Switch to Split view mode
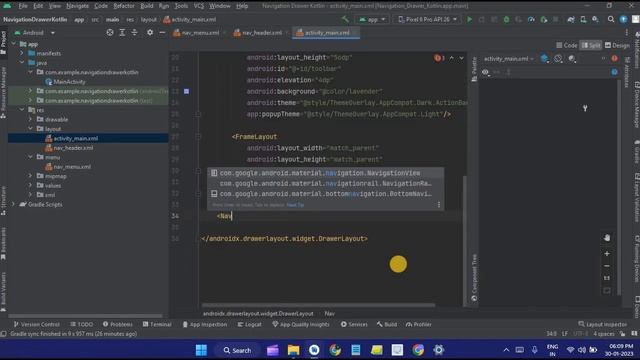Screen dimensions: 640x360 pos(591,45)
